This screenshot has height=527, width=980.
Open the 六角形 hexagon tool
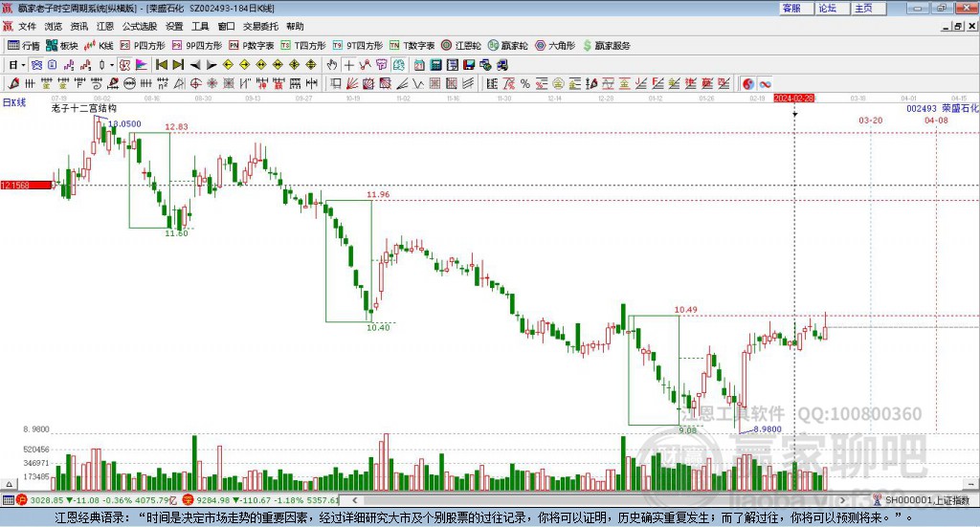(555, 46)
